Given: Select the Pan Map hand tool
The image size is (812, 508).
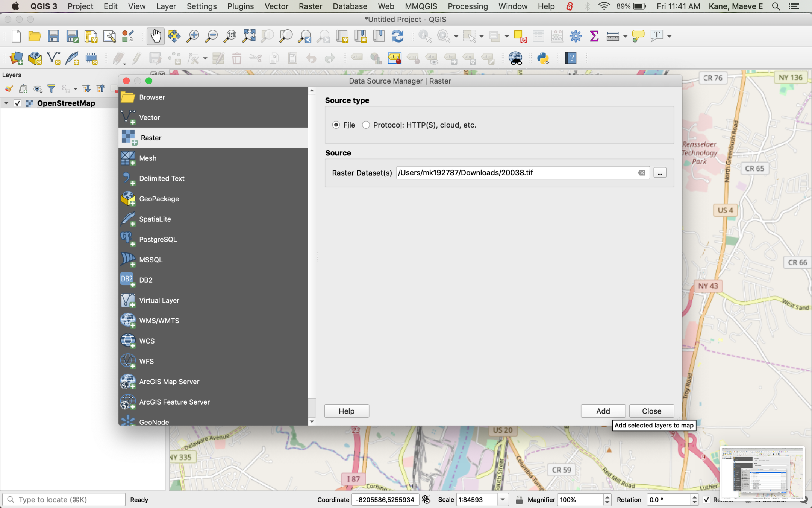Looking at the screenshot, I should (155, 37).
